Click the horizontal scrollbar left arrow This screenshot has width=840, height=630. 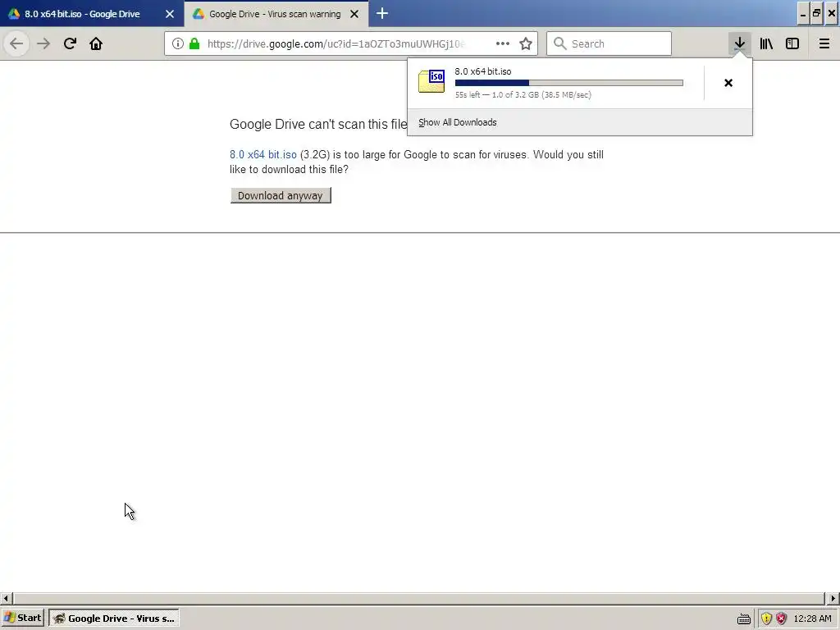[x=6, y=598]
